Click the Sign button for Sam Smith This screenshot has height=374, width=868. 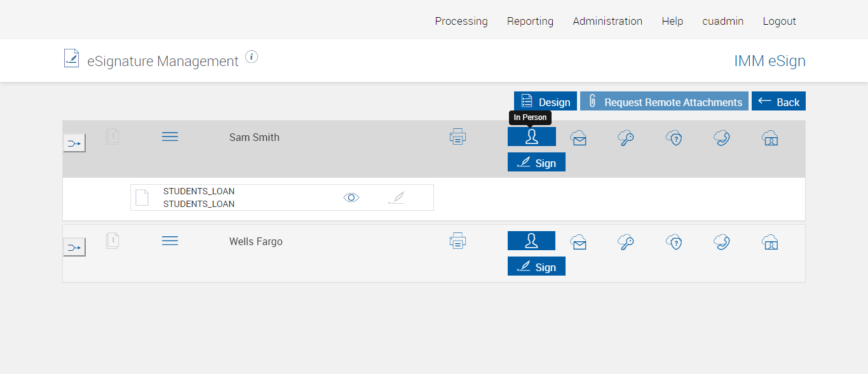pos(536,163)
